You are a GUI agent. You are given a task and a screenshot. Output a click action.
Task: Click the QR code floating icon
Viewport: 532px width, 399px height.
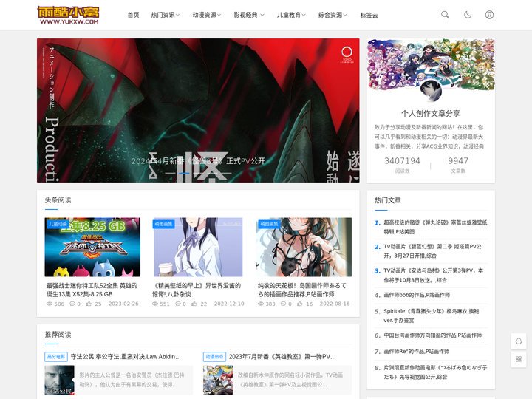pos(519,359)
